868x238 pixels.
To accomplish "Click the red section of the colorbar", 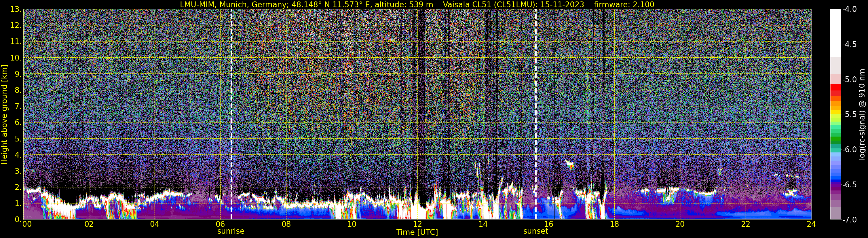I will [836, 90].
